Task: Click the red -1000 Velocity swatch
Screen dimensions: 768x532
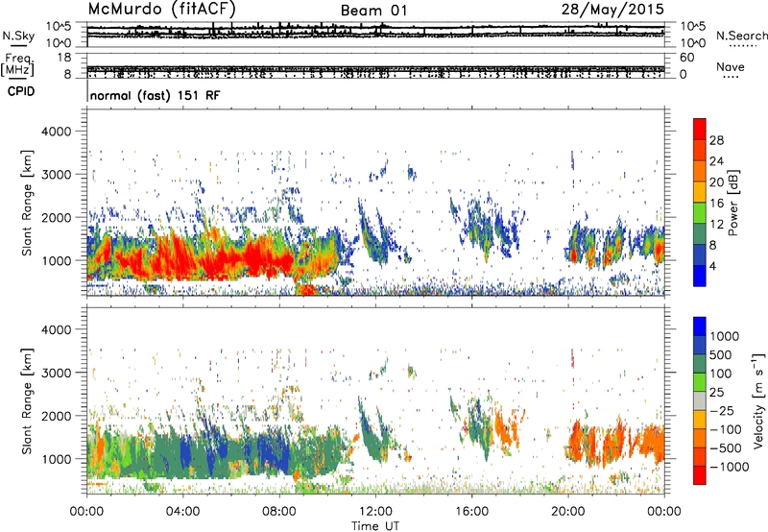Action: 700,475
